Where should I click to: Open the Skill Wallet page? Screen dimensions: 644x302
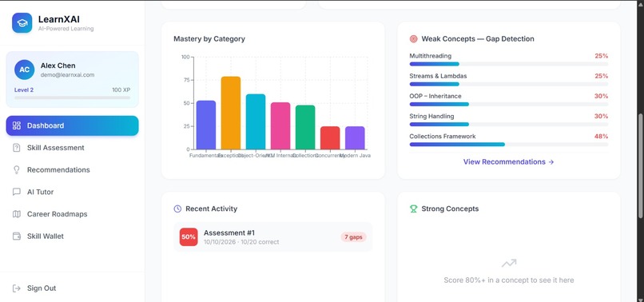[x=72, y=236]
